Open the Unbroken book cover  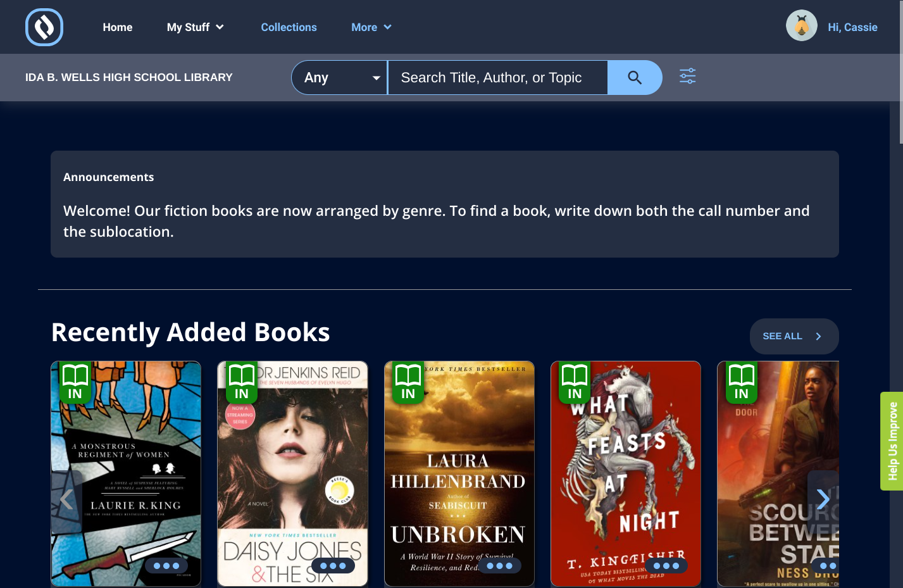point(459,473)
